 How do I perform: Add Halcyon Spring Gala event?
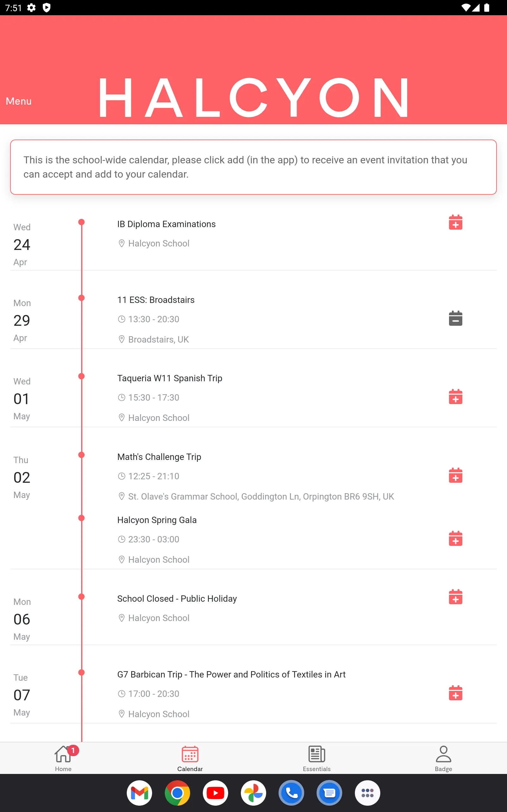click(455, 538)
